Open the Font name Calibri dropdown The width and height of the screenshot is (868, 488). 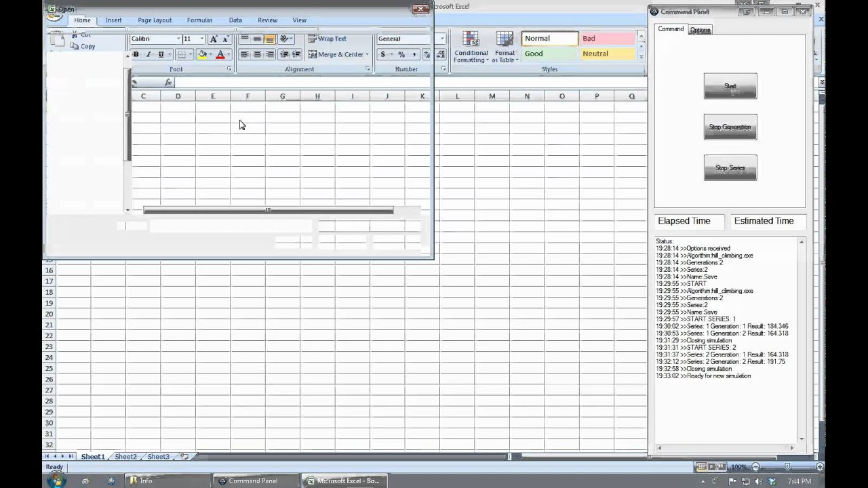(x=178, y=39)
